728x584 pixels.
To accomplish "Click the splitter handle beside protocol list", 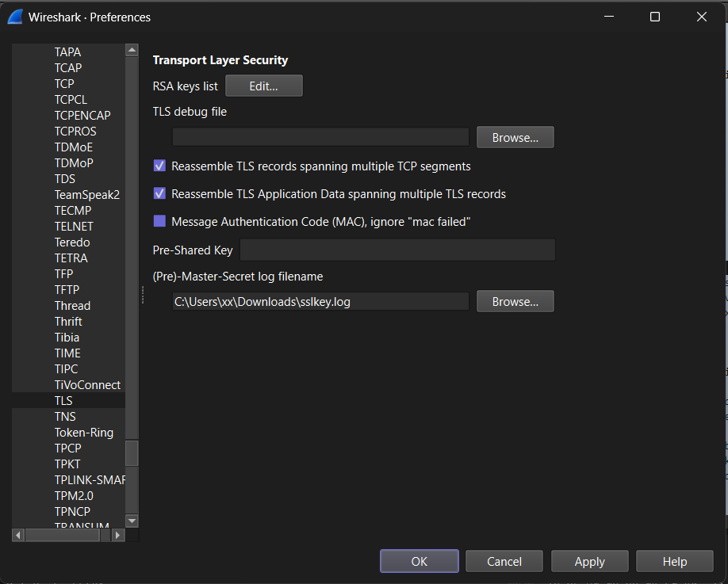I will pos(143,295).
